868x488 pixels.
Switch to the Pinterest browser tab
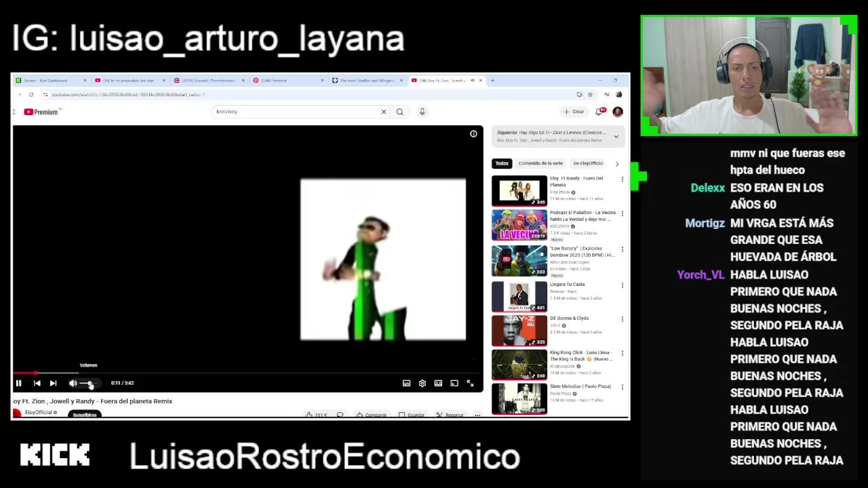[287, 81]
